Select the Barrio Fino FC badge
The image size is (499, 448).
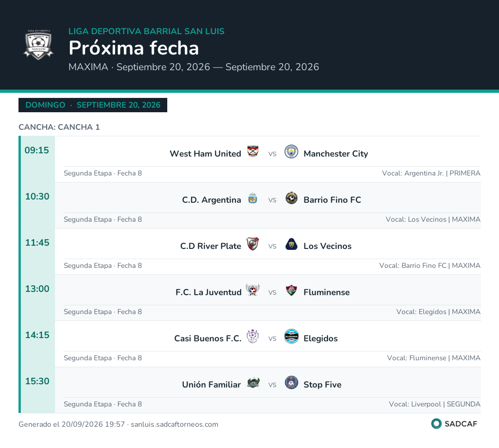point(291,198)
